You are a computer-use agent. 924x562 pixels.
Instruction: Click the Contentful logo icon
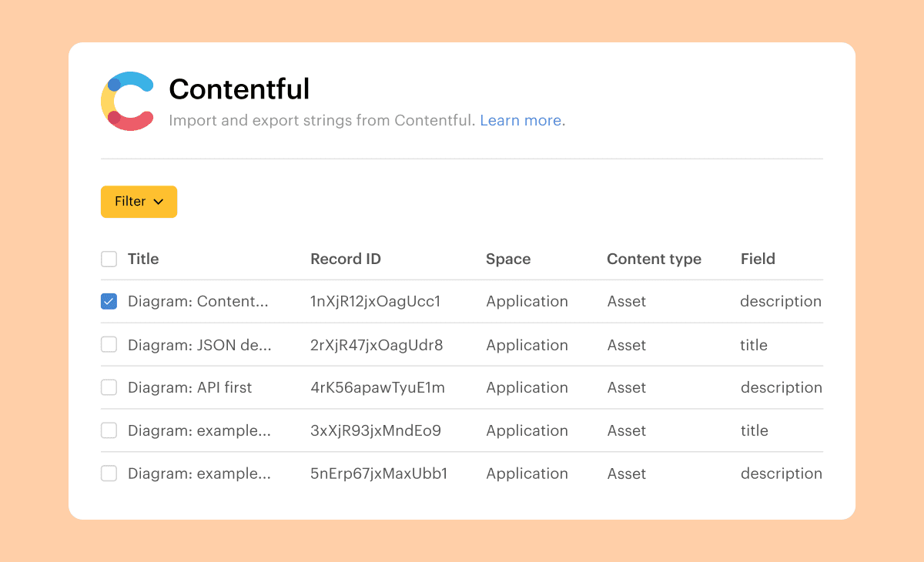click(127, 101)
